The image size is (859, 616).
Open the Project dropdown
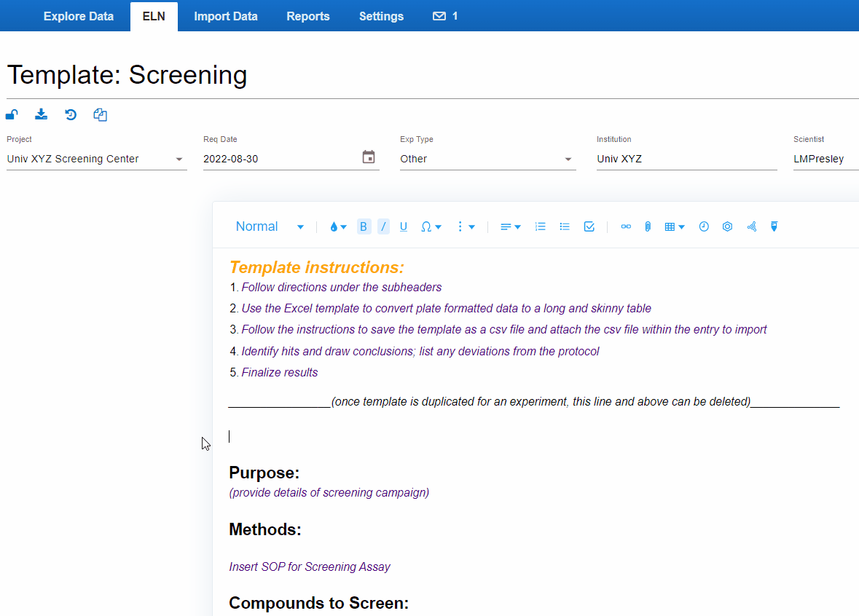pos(96,159)
